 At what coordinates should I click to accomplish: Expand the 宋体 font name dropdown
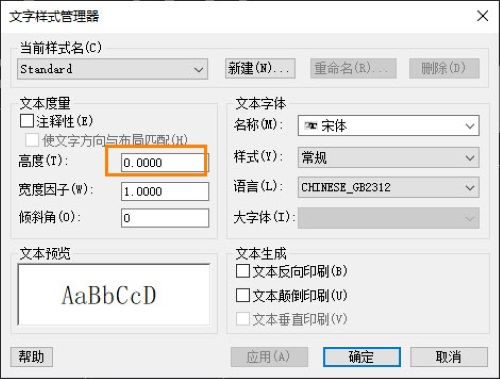(388, 126)
